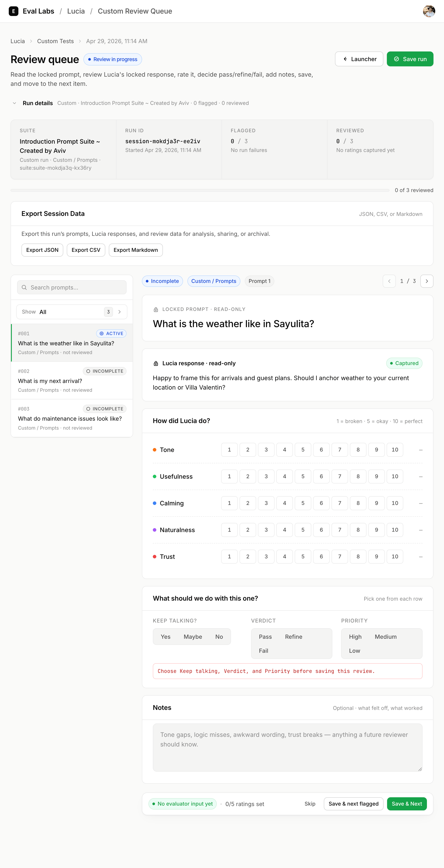Open the Custom Tests breadcrumb
This screenshot has width=444, height=868.
[55, 41]
